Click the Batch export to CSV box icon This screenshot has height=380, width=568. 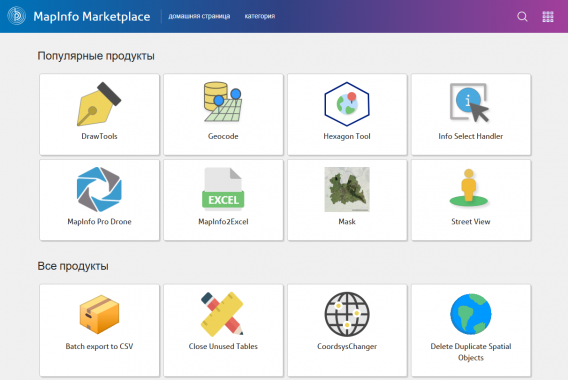click(99, 314)
